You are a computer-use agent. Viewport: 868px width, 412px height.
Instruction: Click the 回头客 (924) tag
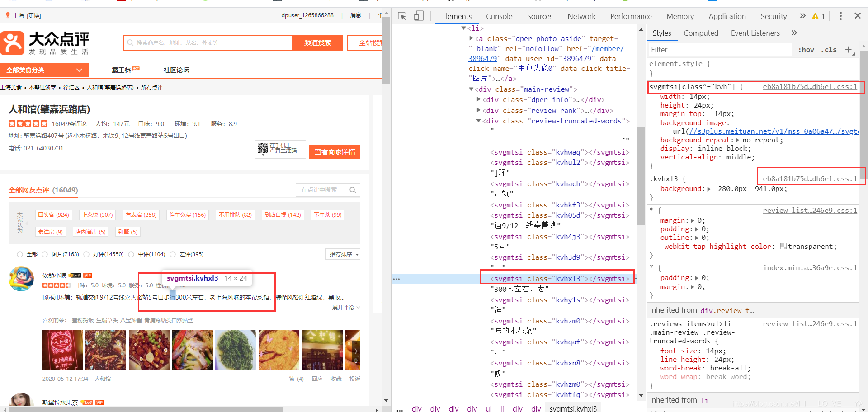click(x=53, y=215)
